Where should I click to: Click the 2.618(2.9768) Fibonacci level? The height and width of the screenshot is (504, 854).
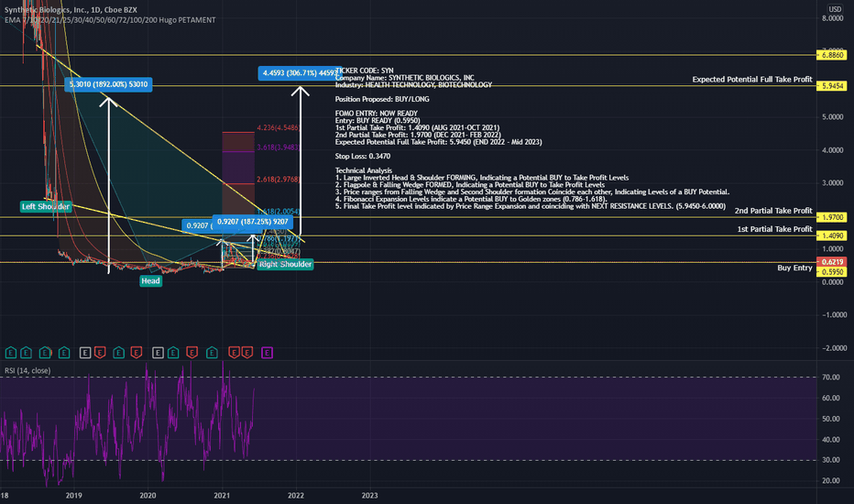[279, 180]
